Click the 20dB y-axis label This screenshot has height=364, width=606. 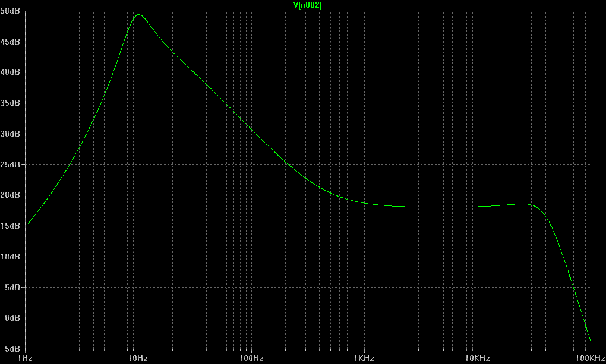point(10,195)
